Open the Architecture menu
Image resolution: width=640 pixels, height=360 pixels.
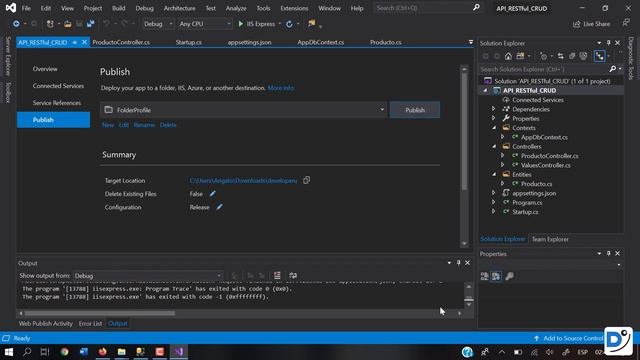180,8
